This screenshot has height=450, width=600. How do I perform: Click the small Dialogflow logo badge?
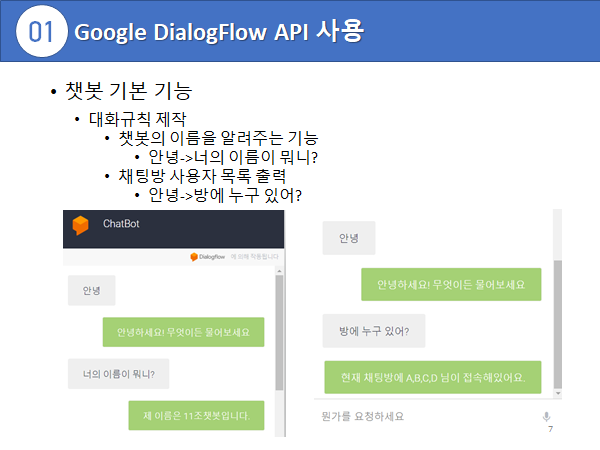[x=208, y=257]
